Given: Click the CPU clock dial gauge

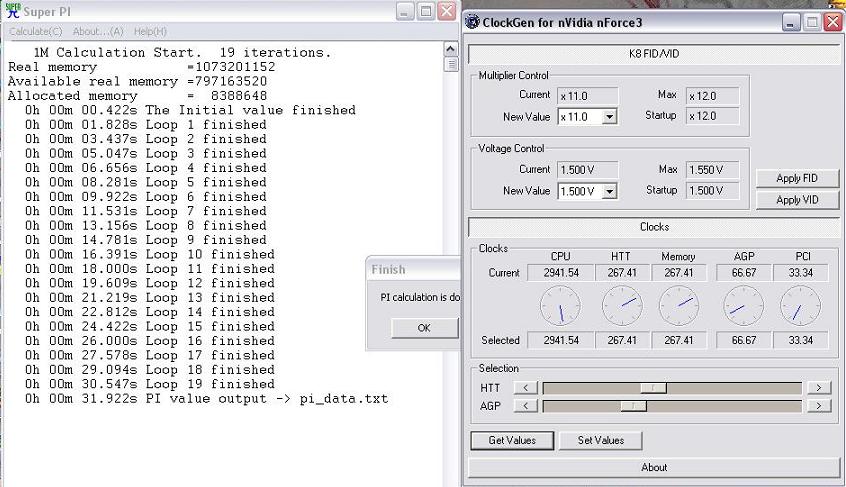Looking at the screenshot, I should pos(561,306).
